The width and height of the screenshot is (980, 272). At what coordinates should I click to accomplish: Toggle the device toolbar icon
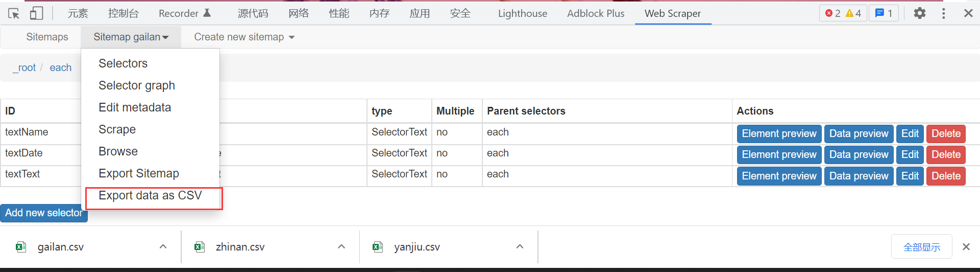coord(36,13)
